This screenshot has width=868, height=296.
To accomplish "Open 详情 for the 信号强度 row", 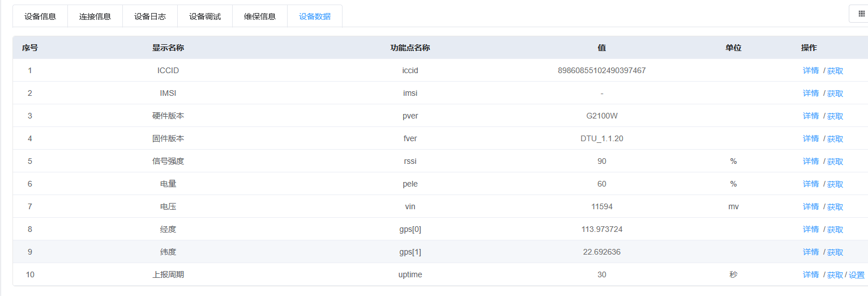I will [x=811, y=161].
